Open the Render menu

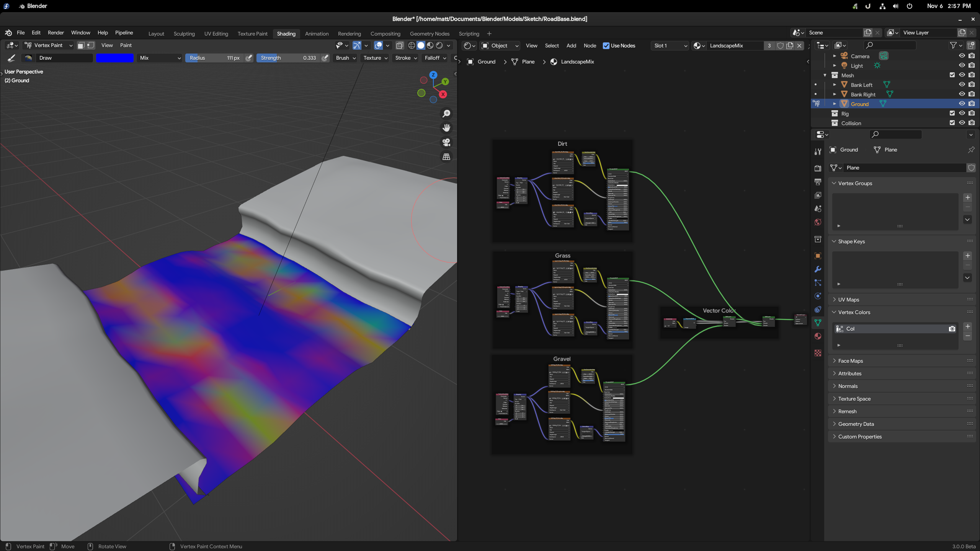point(56,33)
